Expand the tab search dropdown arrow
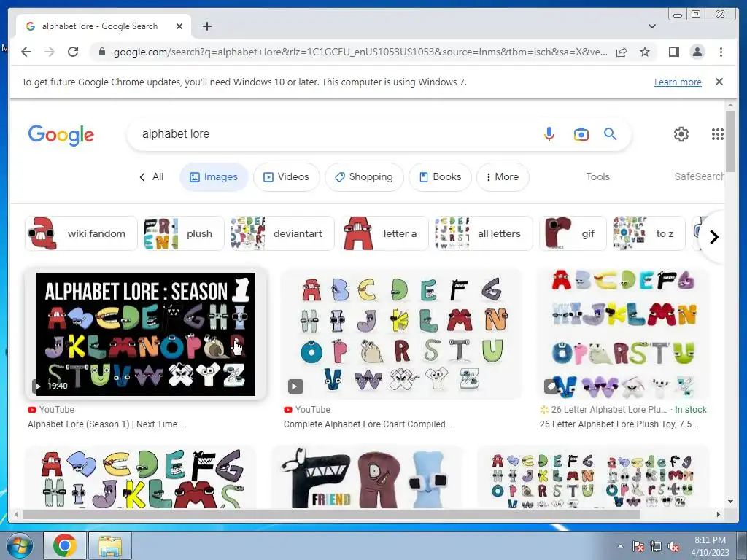This screenshot has width=747, height=560. click(x=651, y=26)
